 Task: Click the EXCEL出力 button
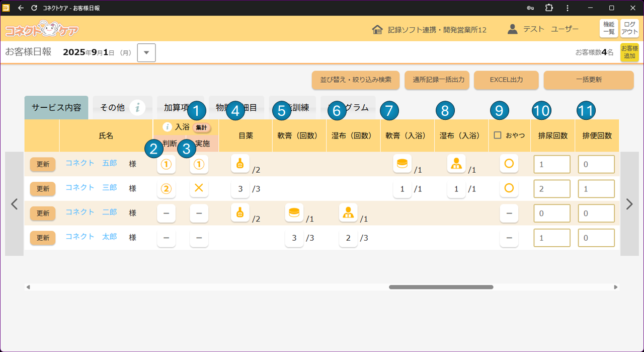506,80
